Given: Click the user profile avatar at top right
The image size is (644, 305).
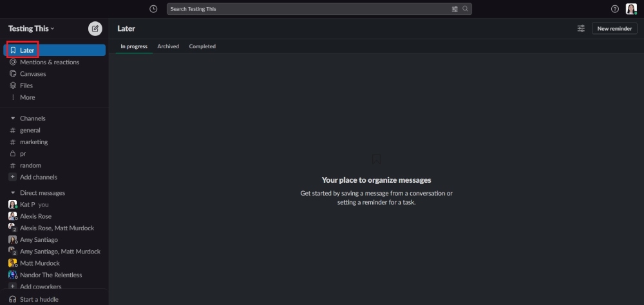Looking at the screenshot, I should click(631, 9).
